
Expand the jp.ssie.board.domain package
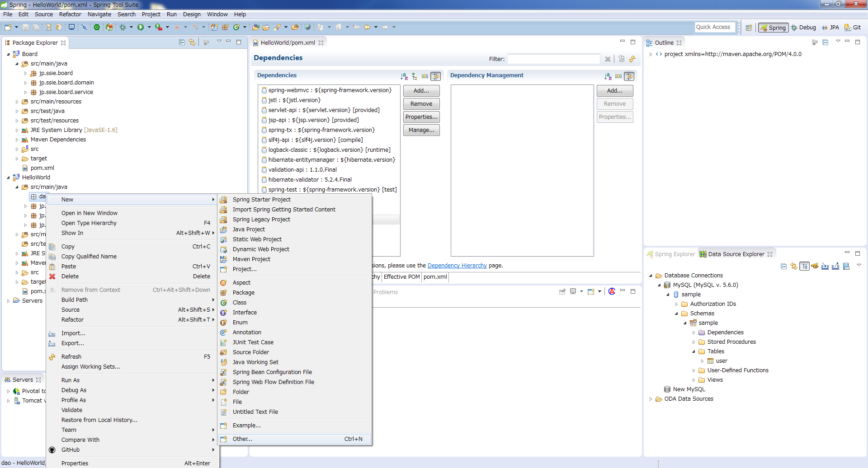point(25,83)
